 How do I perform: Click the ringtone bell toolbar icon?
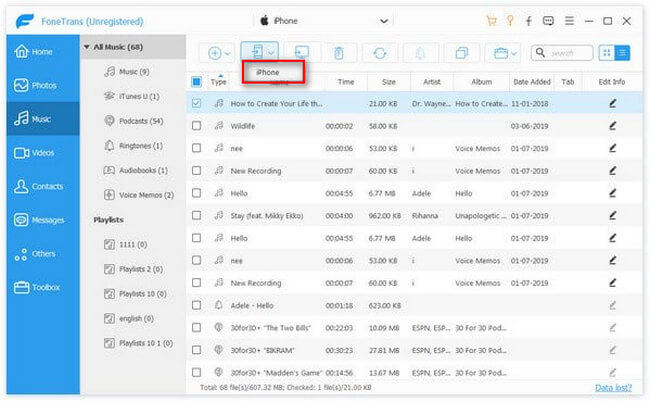coord(421,52)
